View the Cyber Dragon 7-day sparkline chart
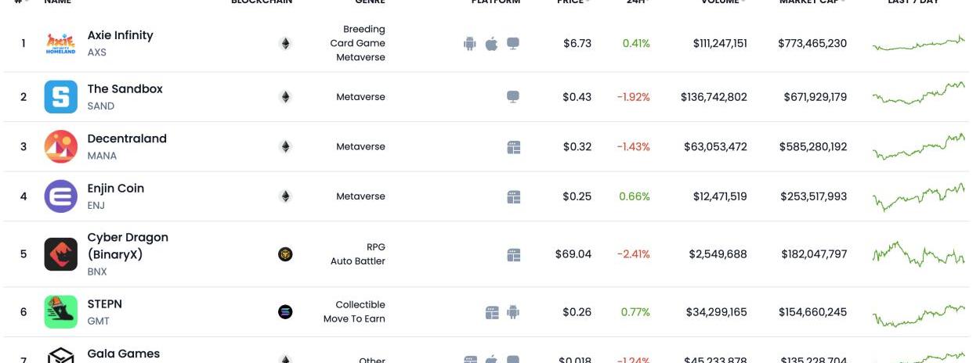Image resolution: width=980 pixels, height=363 pixels. [918, 254]
